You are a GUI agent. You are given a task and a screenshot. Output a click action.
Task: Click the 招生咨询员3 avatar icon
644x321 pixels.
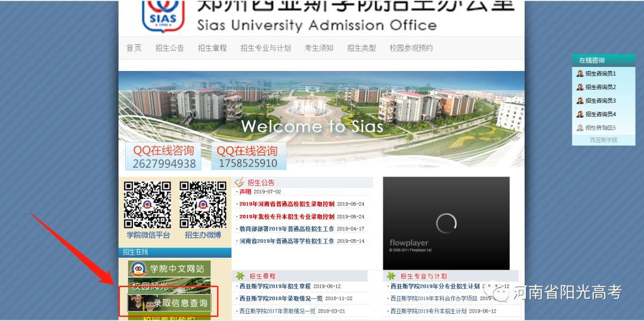click(x=580, y=101)
